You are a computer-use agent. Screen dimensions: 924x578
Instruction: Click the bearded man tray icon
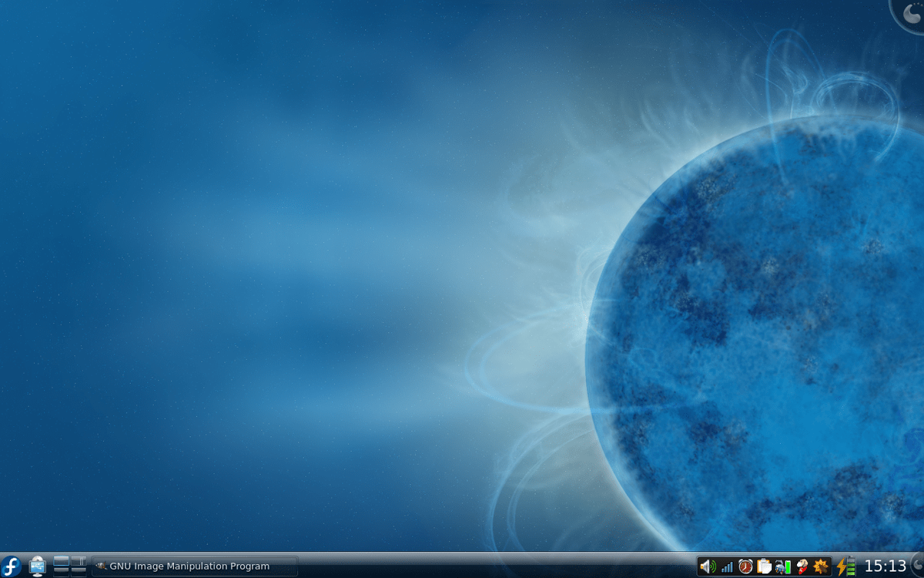tap(802, 566)
